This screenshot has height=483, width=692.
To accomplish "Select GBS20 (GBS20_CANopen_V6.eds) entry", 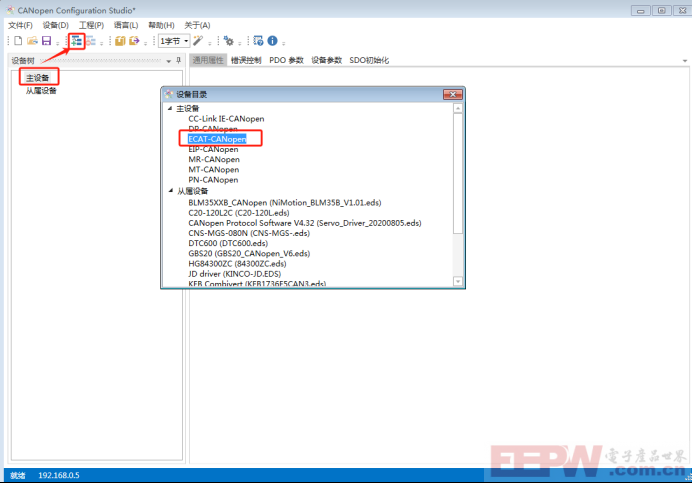I will click(x=249, y=253).
